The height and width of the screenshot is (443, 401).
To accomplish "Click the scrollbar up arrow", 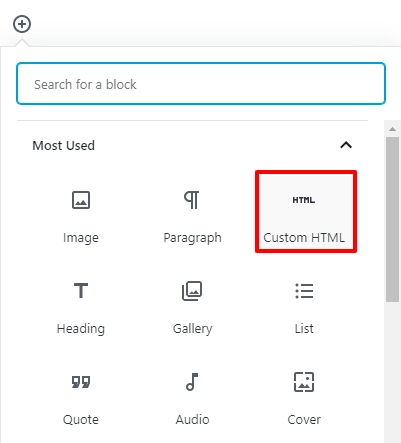I will click(392, 129).
